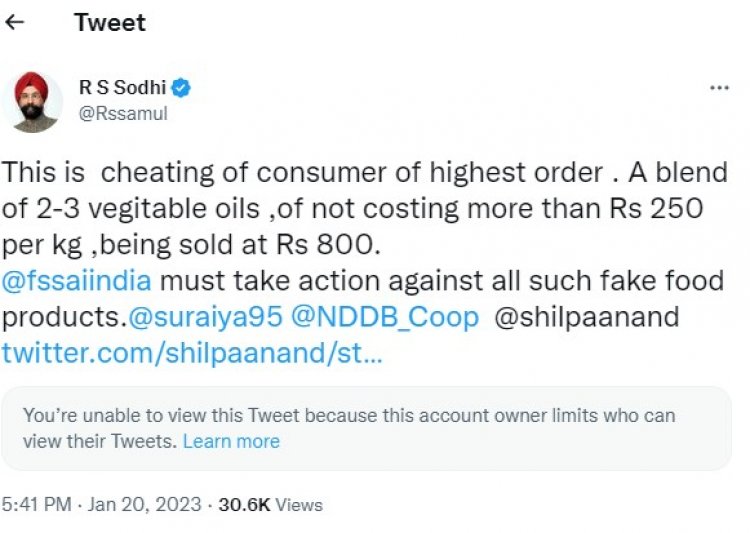Open R S Sodhi's profile picture
750x533 pixels.
31,101
